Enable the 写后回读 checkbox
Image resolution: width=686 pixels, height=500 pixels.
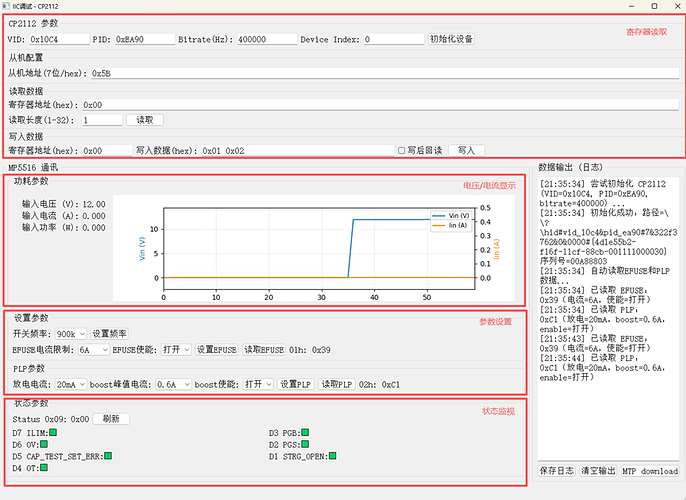[402, 151]
